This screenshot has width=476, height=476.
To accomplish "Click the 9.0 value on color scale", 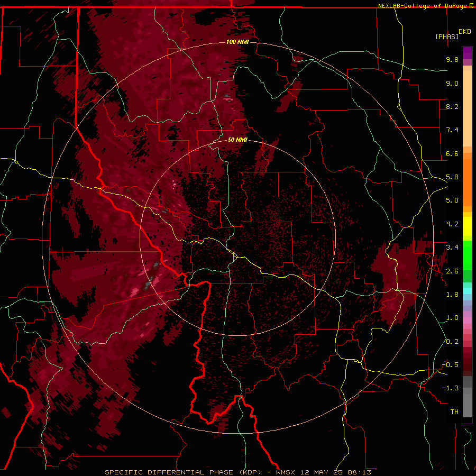I will coord(452,83).
